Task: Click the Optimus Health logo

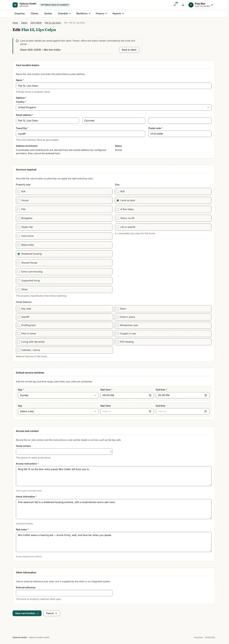Action: [15, 5]
